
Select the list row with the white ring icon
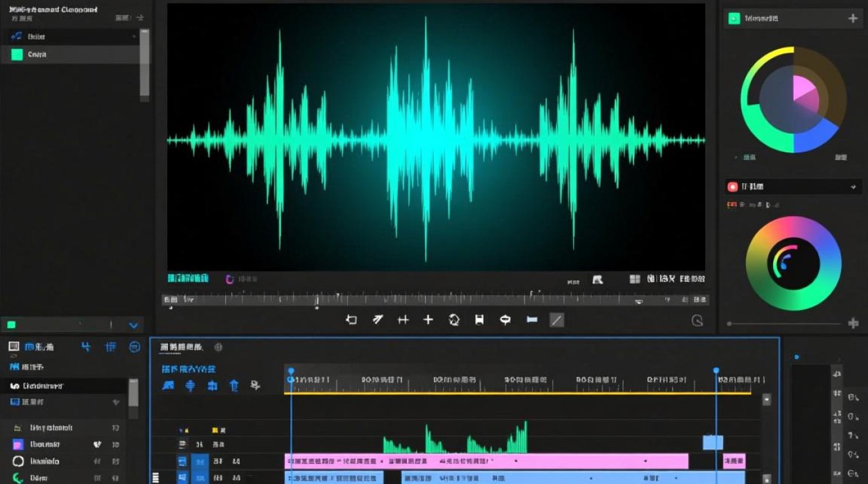[x=63, y=461]
